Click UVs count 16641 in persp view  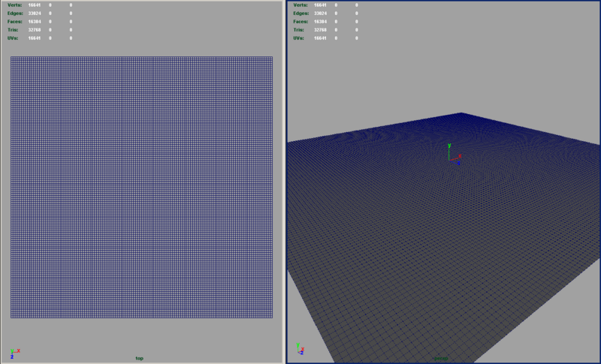click(x=321, y=38)
